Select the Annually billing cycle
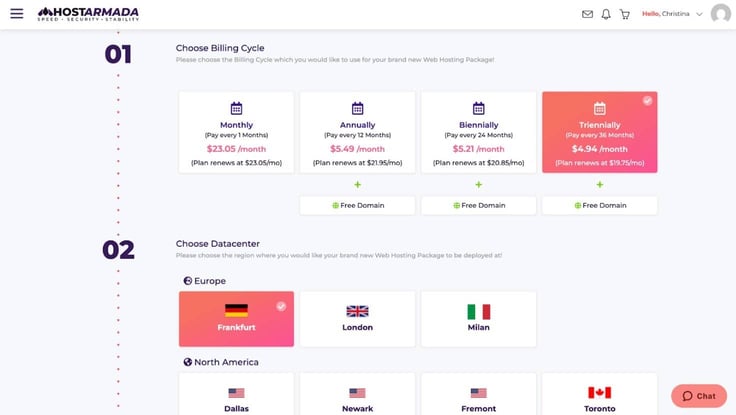736x415 pixels. click(358, 132)
